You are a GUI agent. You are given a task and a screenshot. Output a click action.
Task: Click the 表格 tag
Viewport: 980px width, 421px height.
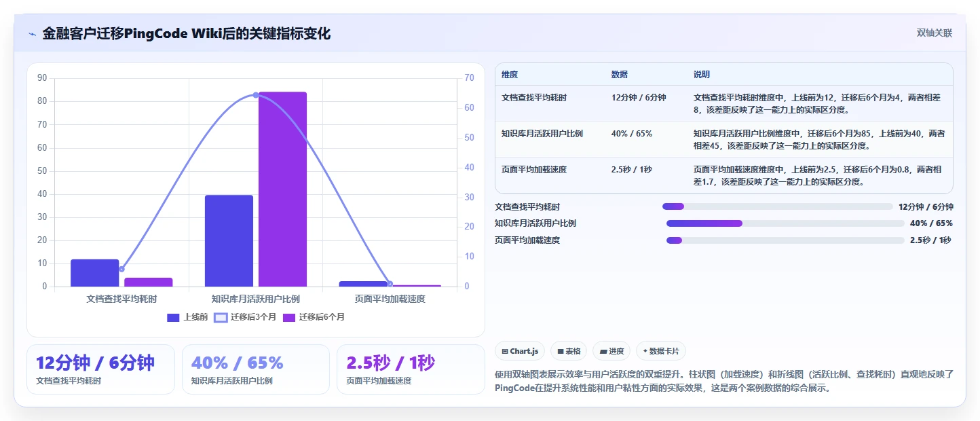coord(569,351)
